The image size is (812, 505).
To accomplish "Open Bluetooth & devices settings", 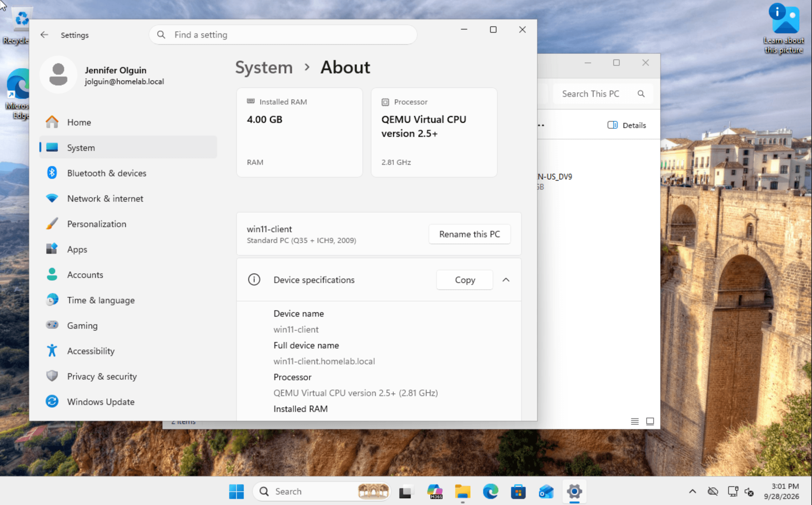I will 128,173.
